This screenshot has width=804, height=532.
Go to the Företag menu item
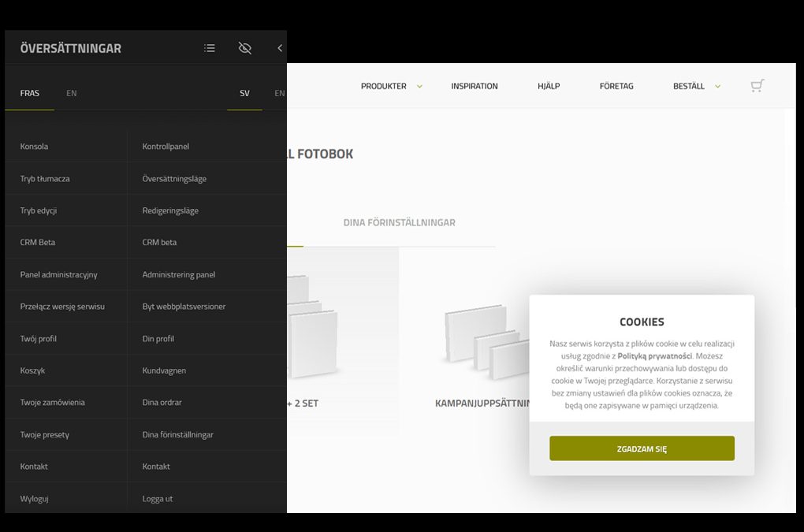[x=616, y=86]
